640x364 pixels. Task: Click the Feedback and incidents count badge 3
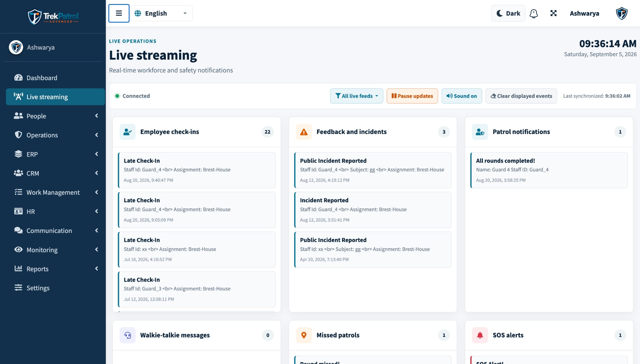point(444,132)
